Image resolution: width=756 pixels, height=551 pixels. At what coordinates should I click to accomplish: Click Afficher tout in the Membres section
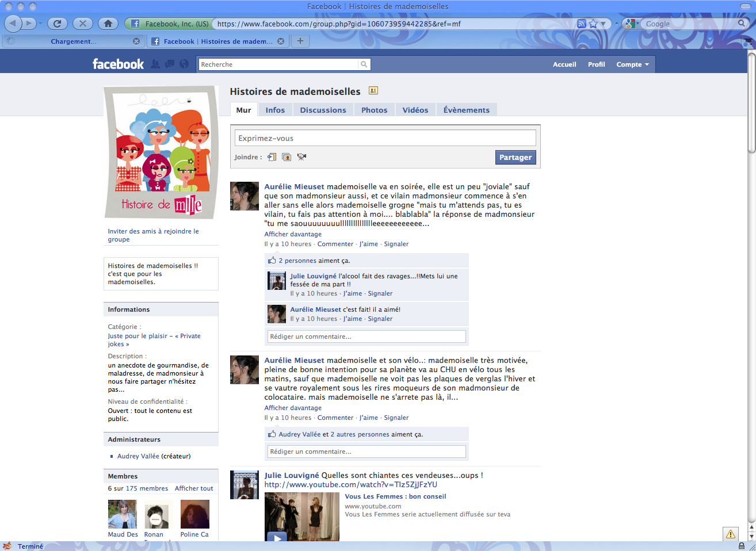pos(194,488)
